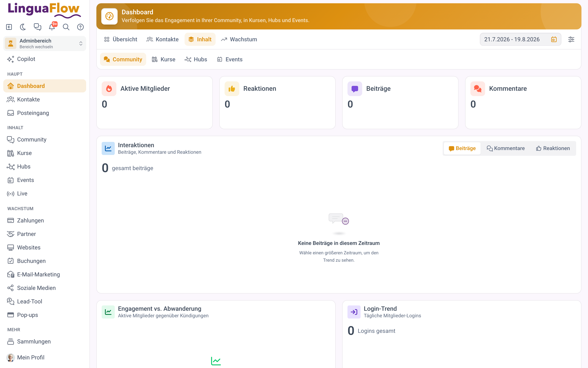588x368 pixels.
Task: Open the help question mark icon
Action: tap(80, 27)
